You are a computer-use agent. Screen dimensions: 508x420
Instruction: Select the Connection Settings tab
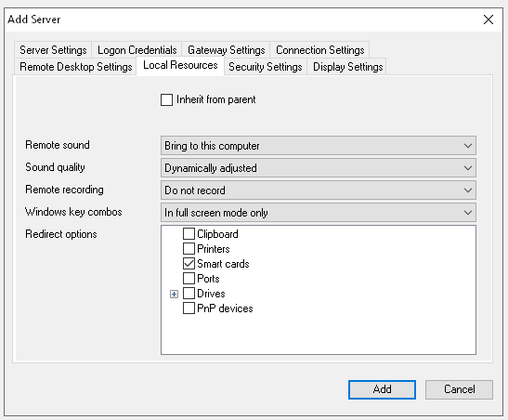319,50
